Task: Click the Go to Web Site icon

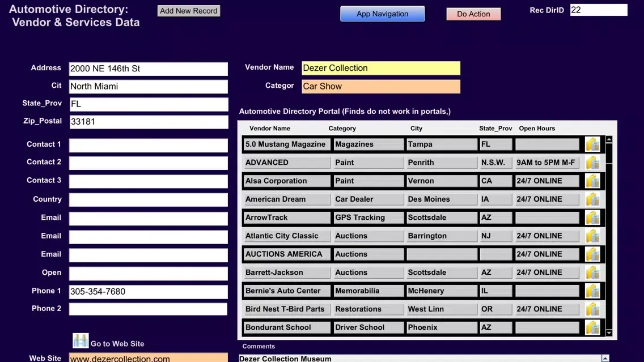Action: tap(80, 340)
